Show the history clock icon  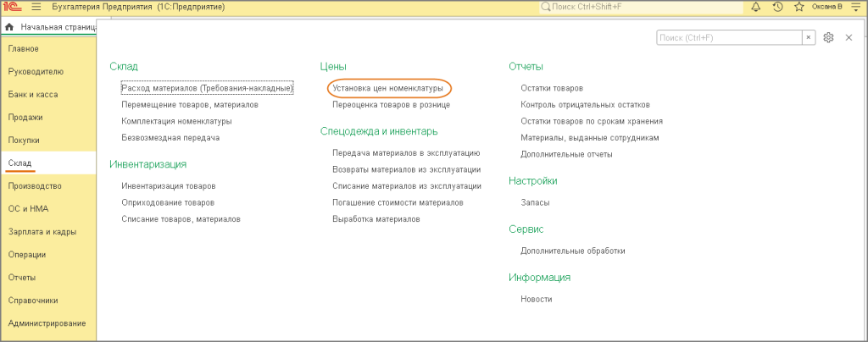(x=777, y=7)
